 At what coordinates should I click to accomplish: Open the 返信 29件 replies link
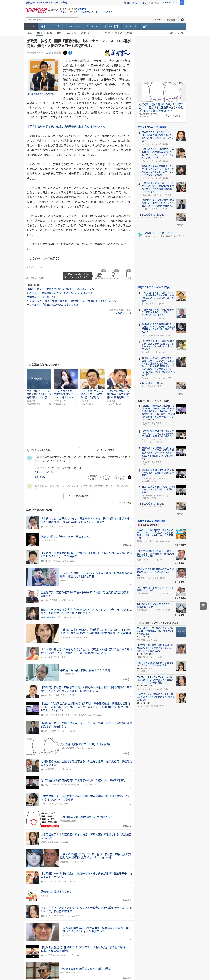tap(40, 477)
